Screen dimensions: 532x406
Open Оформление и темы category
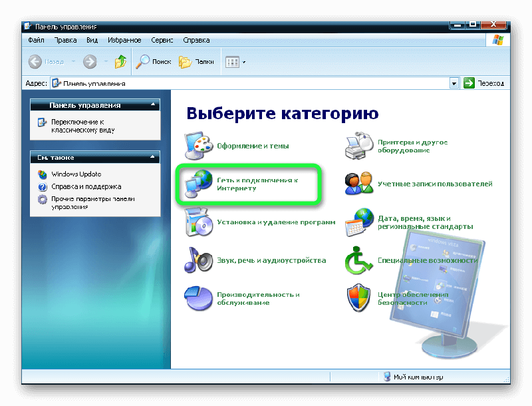pos(253,146)
